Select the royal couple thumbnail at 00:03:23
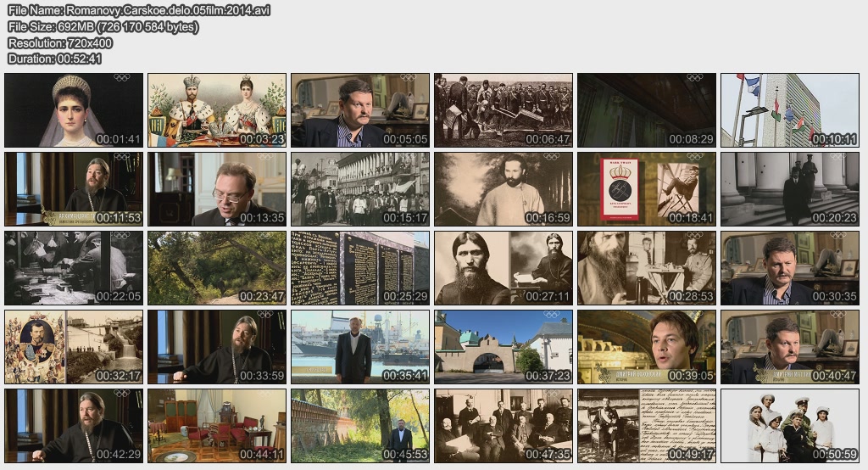Viewport: 868px width, 470px height. tap(217, 110)
